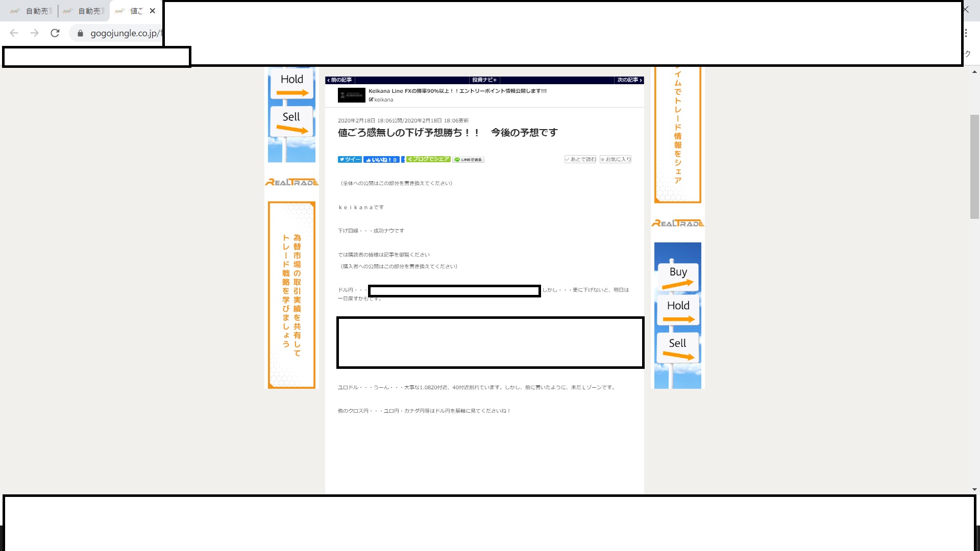Screen dimensions: 980x551
Task: Switch to the first 自動売 browser tab
Action: [x=32, y=11]
